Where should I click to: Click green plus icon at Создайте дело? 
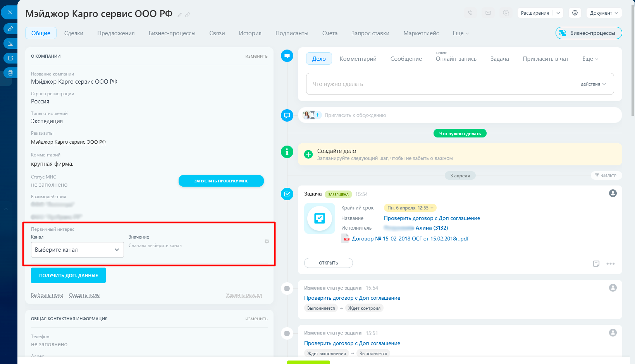click(308, 155)
